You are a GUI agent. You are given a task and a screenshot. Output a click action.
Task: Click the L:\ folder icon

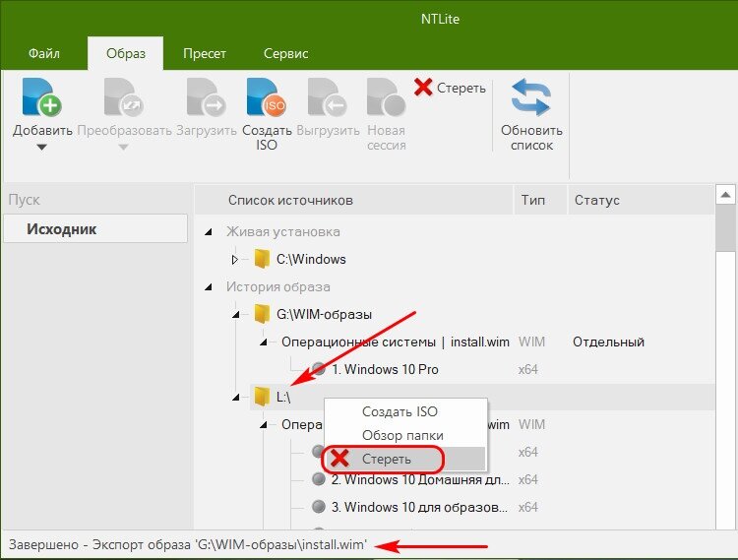[262, 397]
